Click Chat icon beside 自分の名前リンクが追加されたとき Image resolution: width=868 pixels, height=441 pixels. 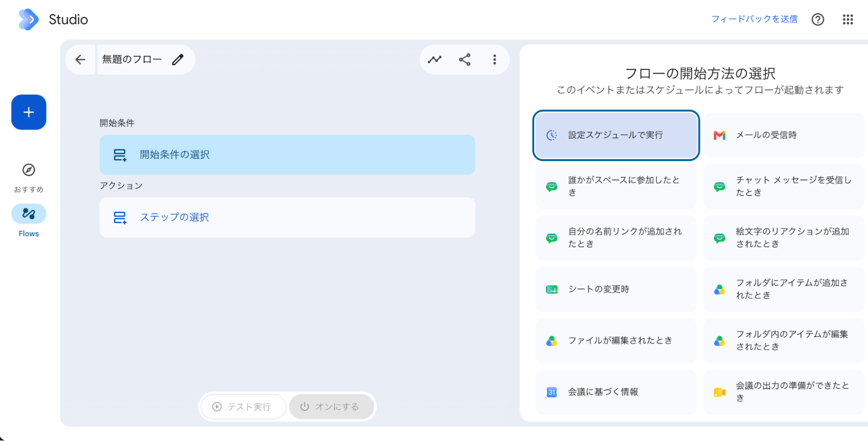coord(551,238)
